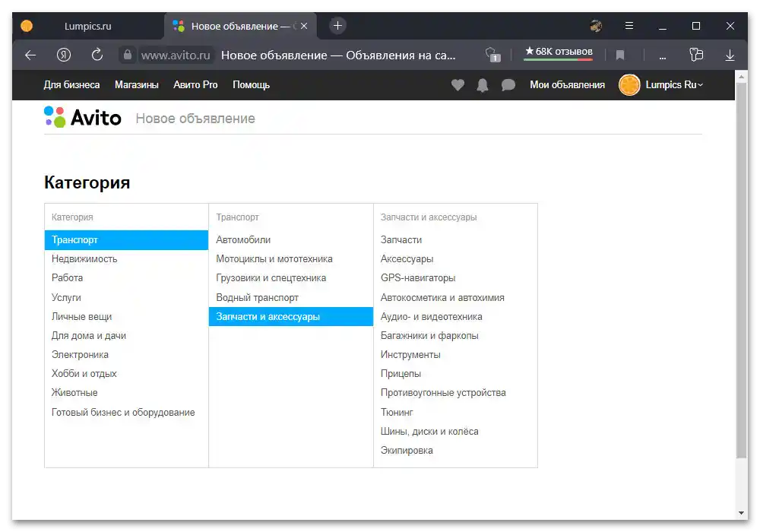
Task: Click the Lumpics Ru profile avatar
Action: 629,85
